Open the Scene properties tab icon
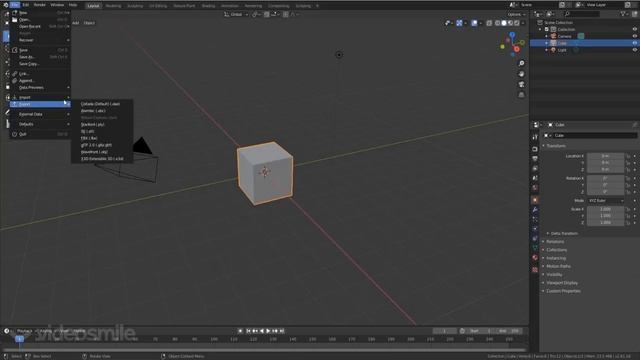The image size is (640, 360). (x=535, y=178)
